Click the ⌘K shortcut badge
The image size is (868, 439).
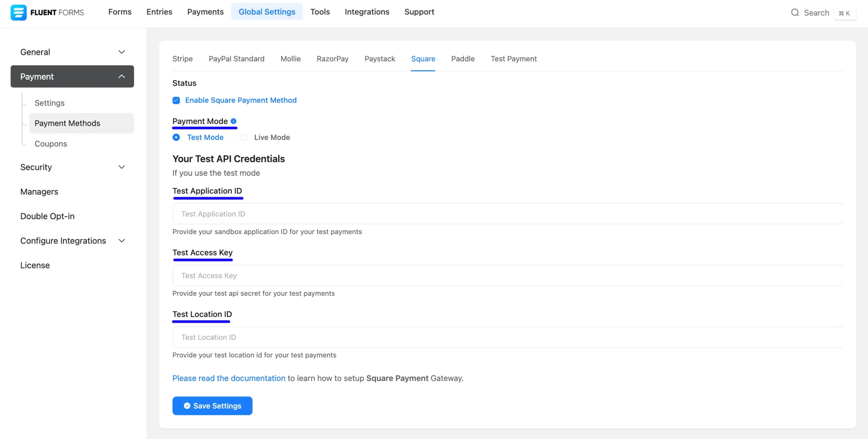[844, 13]
